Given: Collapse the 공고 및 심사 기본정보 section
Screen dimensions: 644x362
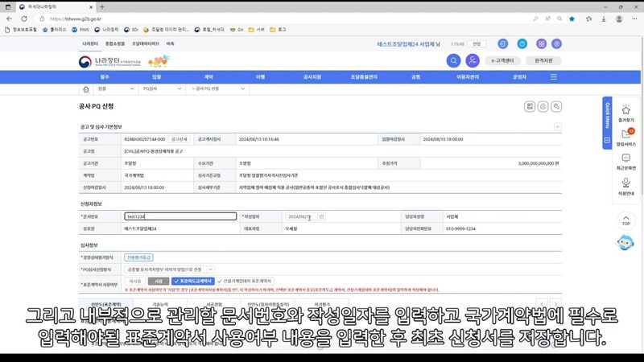Looking at the screenshot, I should [557, 127].
